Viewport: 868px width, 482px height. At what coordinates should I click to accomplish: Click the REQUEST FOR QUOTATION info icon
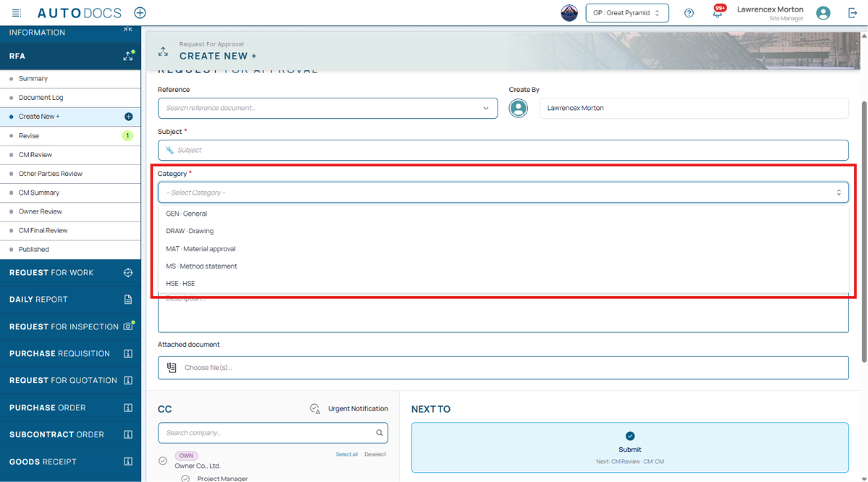pyautogui.click(x=128, y=381)
